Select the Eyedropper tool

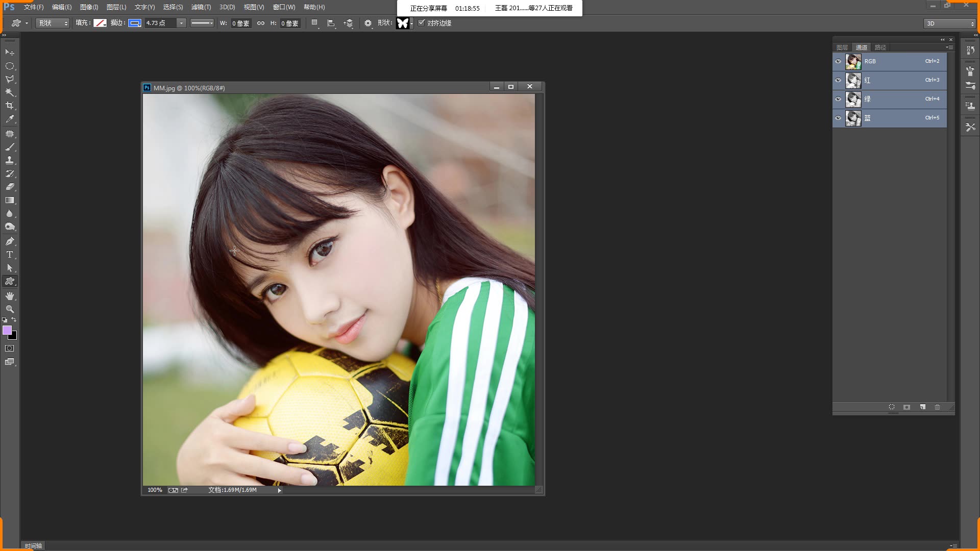coord(10,119)
